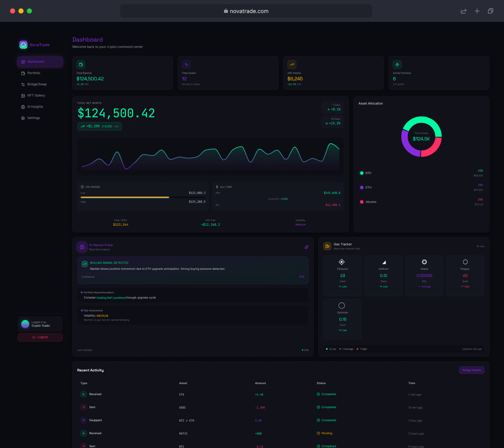Click the 30 Days +15.2% stat
Screen dimensions: 504x448
pyautogui.click(x=333, y=121)
